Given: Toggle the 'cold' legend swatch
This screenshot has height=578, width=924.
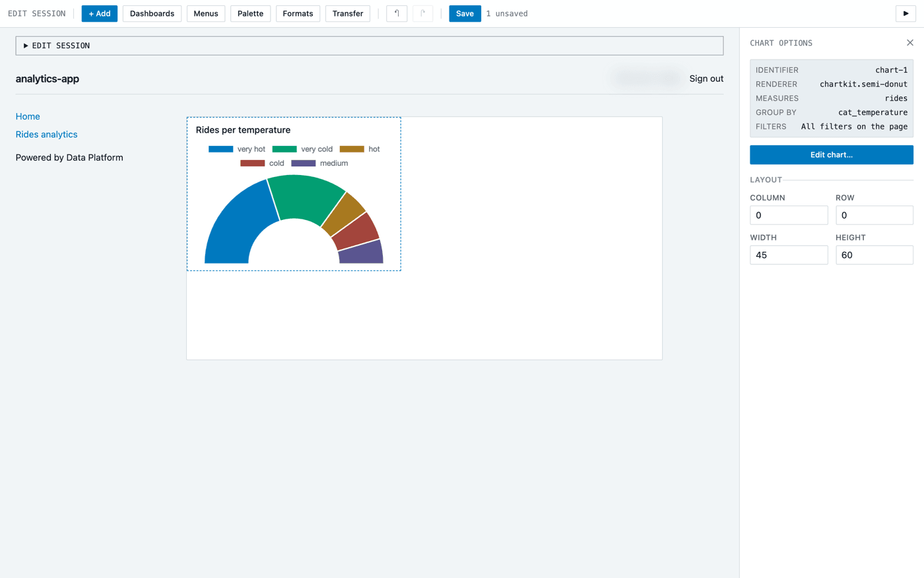Looking at the screenshot, I should point(253,163).
